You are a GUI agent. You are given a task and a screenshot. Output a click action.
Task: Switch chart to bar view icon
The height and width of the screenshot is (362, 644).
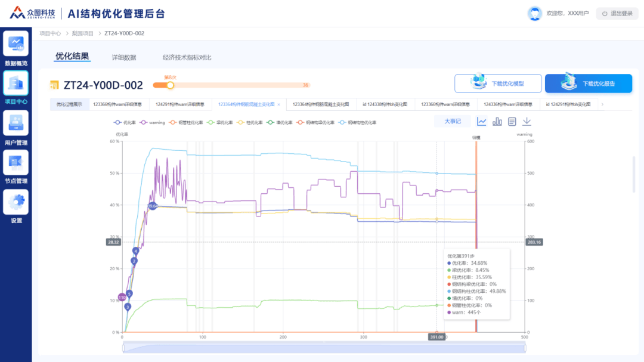[x=497, y=122]
